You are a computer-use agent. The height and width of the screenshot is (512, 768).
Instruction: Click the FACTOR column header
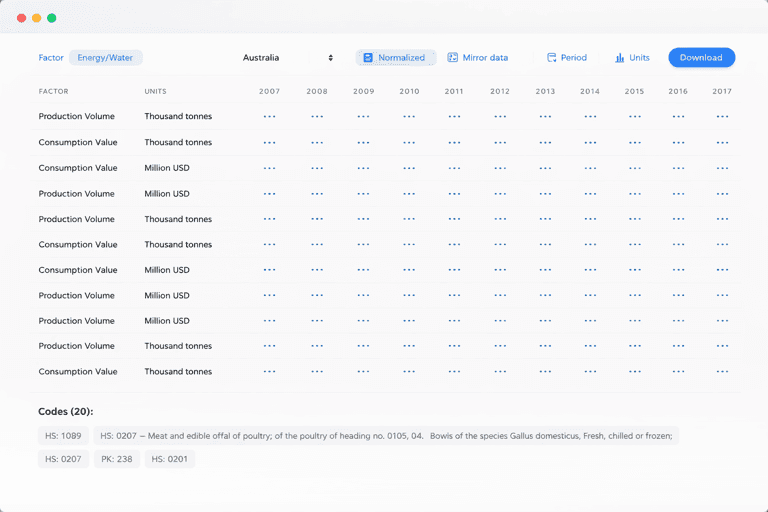[x=53, y=91]
